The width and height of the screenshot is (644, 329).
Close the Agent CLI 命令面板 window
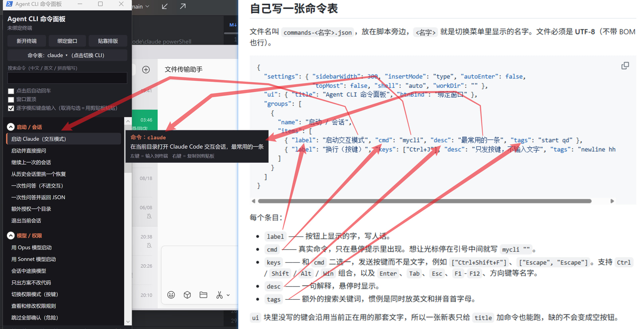click(121, 4)
